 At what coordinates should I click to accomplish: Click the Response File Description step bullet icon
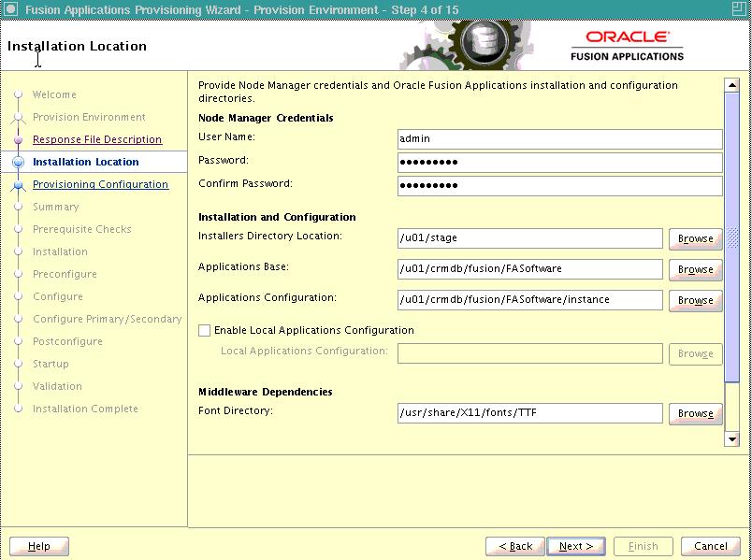pos(18,139)
